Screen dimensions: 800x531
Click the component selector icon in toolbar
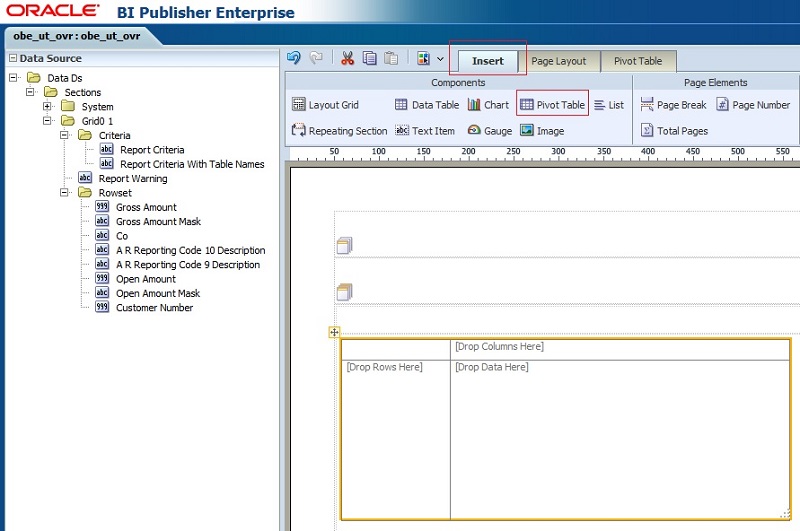pos(423,58)
